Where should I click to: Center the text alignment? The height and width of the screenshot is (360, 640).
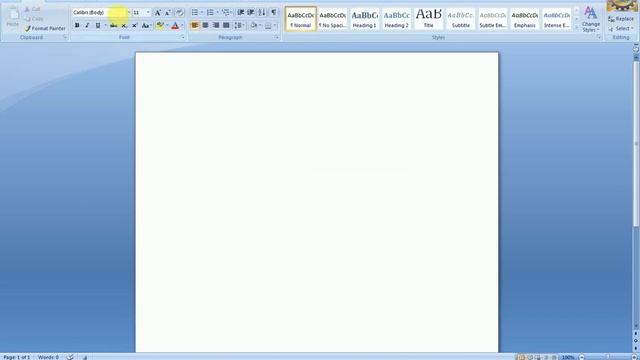[205, 25]
